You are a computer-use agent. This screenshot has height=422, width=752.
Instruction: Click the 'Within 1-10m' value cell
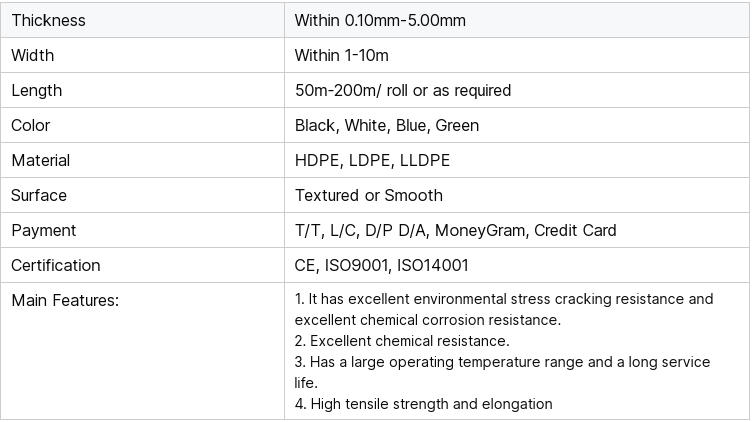341,55
